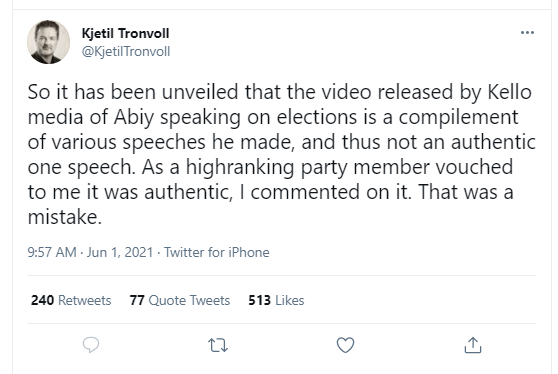Click the display name Kjetil Tronvoll

point(125,33)
